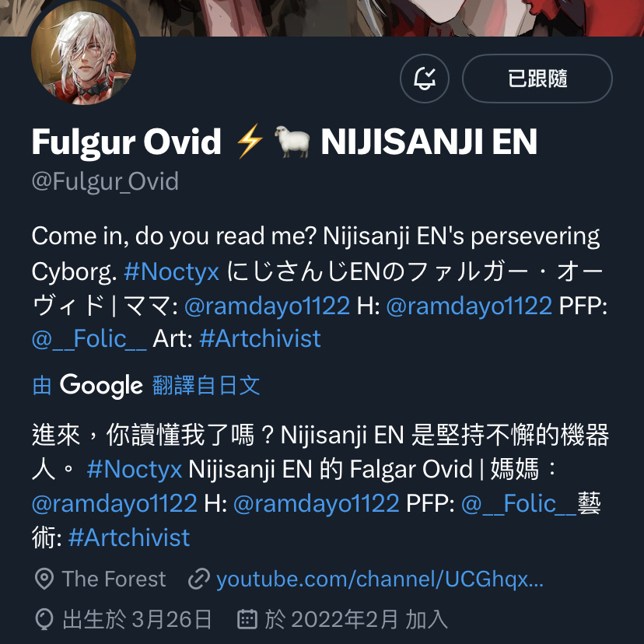The image size is (644, 644).
Task: Open @__Folic__ in the translated bio
Action: click(x=519, y=503)
